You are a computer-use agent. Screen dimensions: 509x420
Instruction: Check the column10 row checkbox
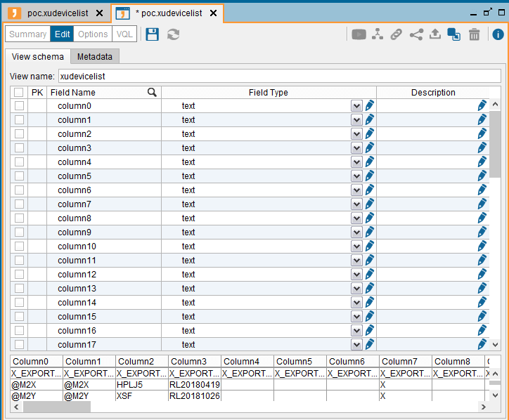pos(19,246)
